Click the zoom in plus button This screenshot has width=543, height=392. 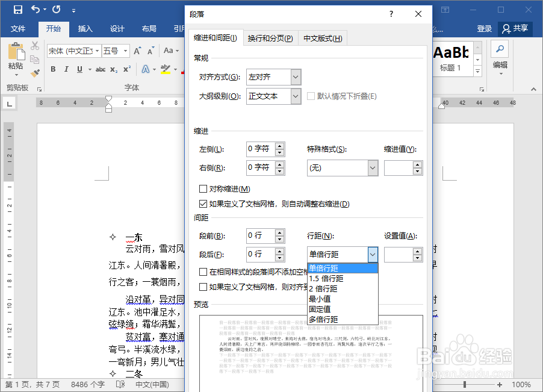coord(500,384)
